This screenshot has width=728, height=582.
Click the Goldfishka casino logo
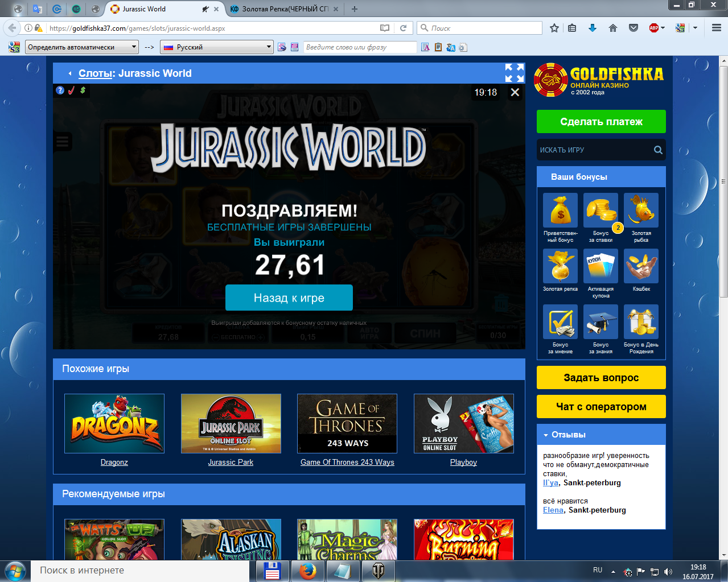(599, 80)
